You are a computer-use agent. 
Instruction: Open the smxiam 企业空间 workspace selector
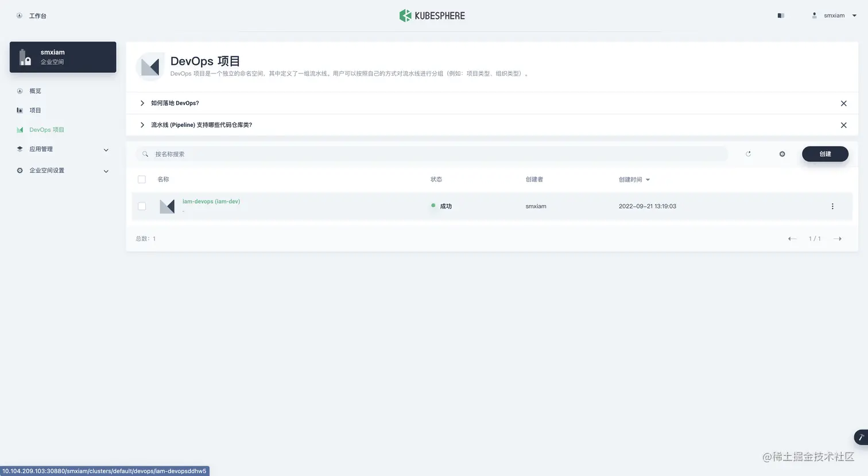pyautogui.click(x=63, y=57)
